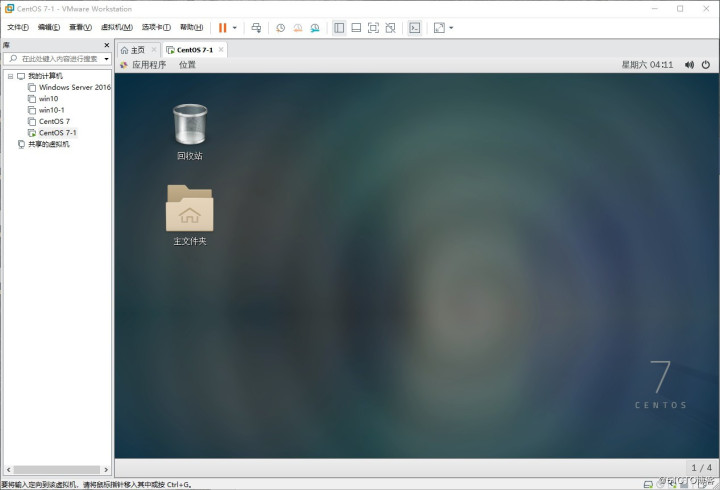Open the dropdown arrow beside the pause button

(235, 28)
